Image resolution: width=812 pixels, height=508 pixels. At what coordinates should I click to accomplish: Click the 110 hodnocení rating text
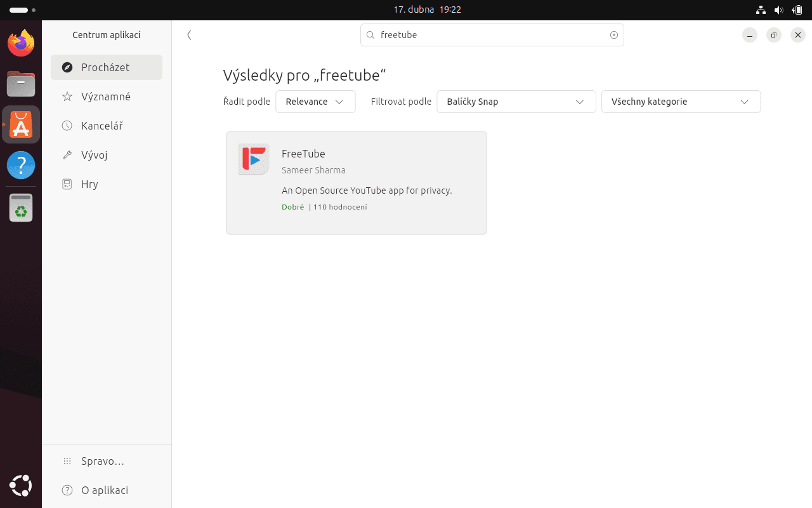click(x=340, y=207)
